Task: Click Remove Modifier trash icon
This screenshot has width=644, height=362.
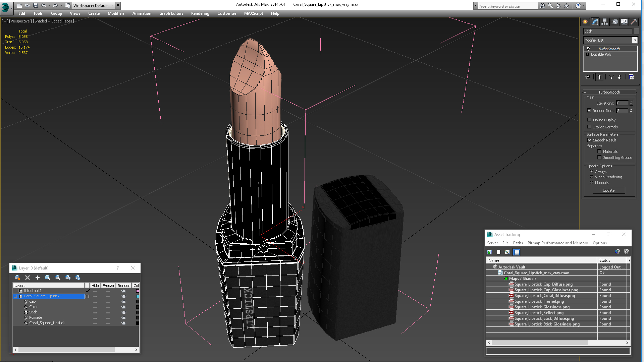Action: [619, 77]
